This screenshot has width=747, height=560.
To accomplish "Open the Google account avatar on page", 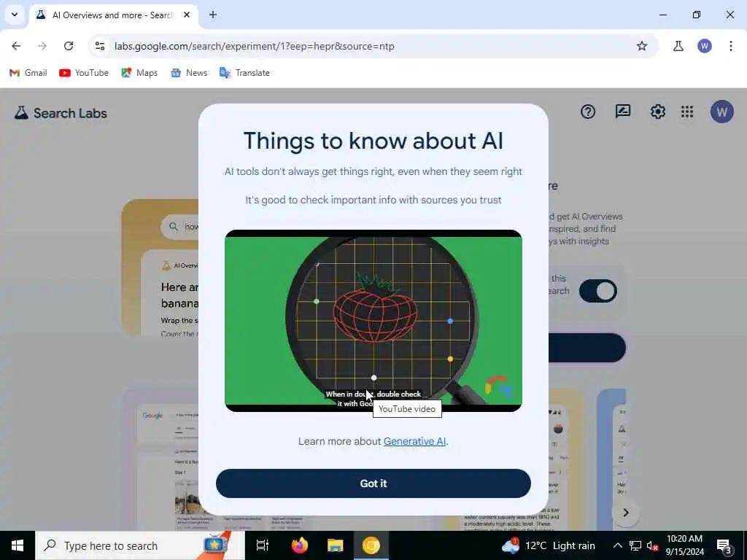I will 721,112.
